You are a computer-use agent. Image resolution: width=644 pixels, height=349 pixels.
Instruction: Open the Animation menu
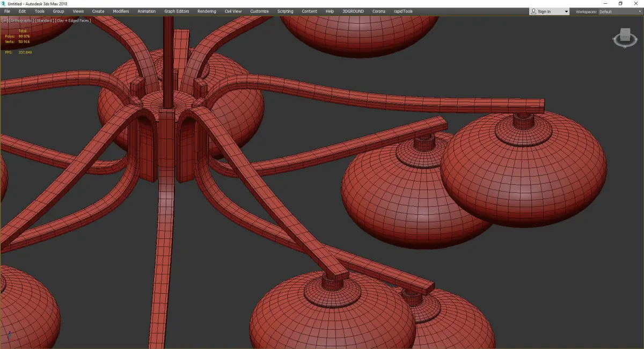pyautogui.click(x=147, y=11)
